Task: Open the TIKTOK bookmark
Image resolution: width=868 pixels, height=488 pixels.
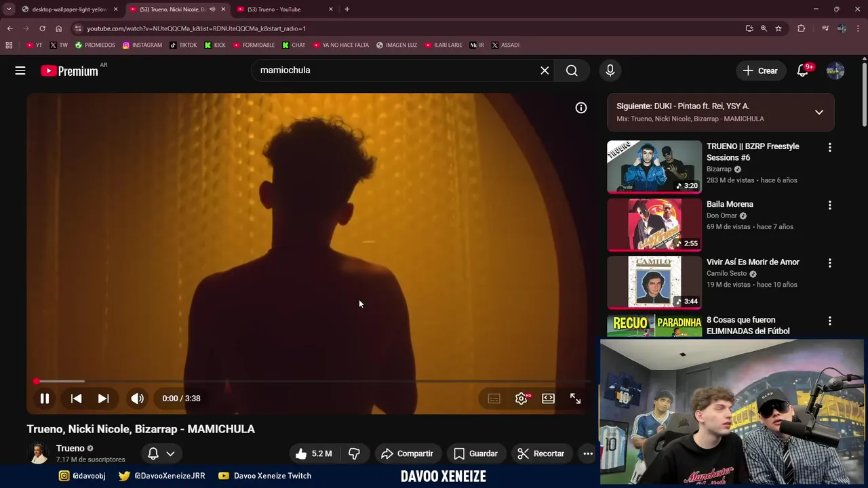Action: pyautogui.click(x=183, y=45)
